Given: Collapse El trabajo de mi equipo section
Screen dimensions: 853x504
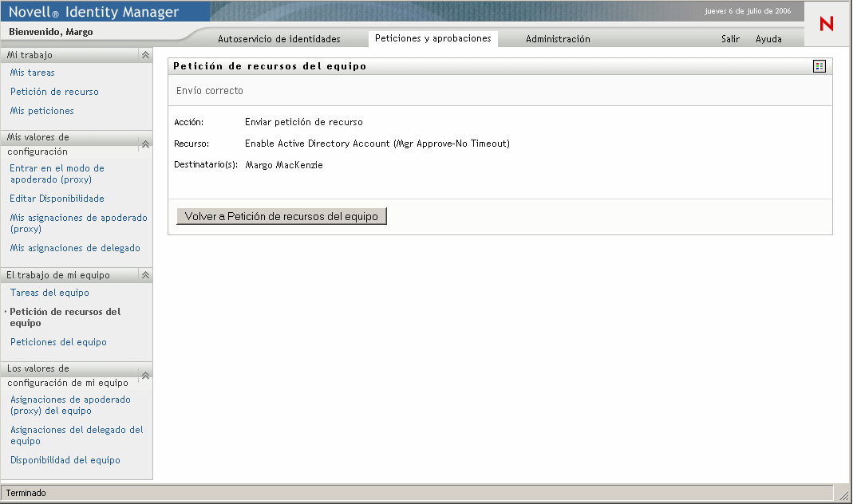Looking at the screenshot, I should [145, 275].
